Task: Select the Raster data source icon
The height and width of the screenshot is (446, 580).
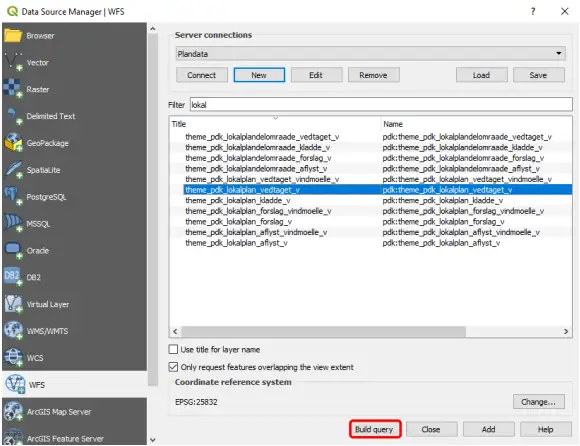Action: coord(13,89)
